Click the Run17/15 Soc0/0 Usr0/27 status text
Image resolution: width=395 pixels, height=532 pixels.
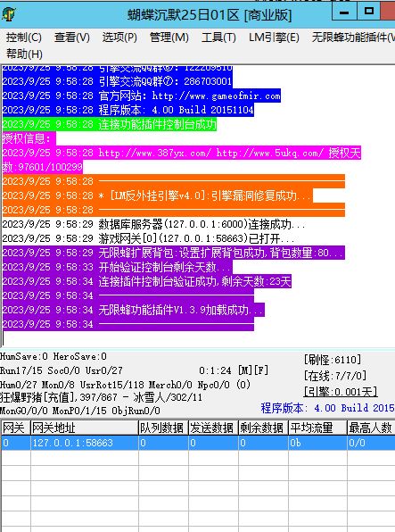[61, 370]
